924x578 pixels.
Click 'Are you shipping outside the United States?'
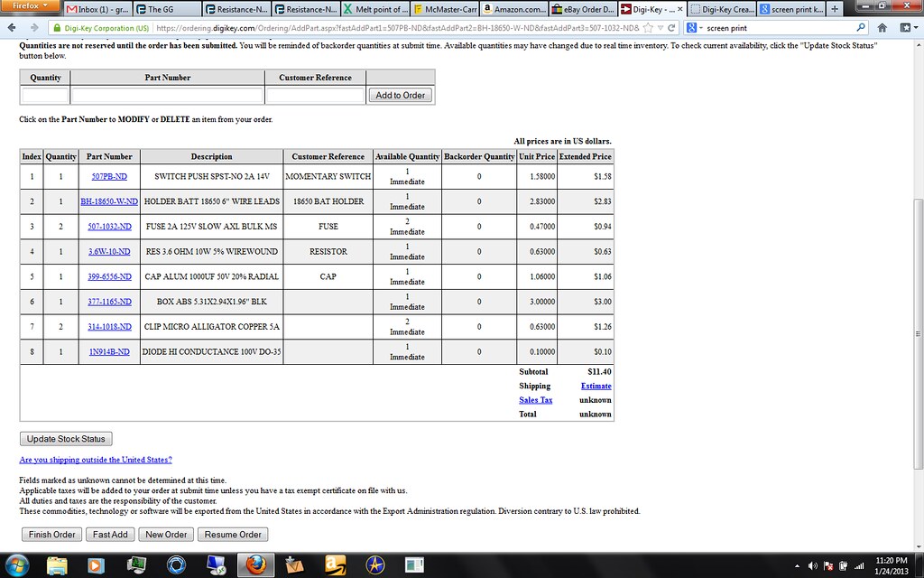tap(96, 460)
